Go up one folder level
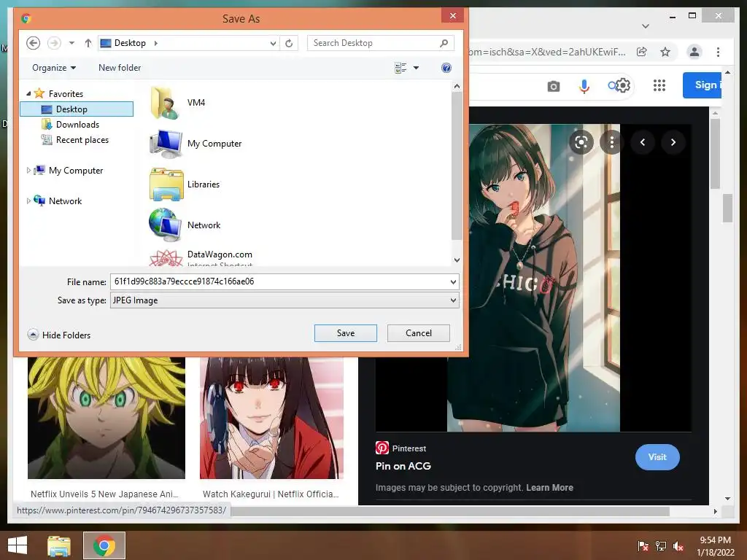Screen dimensions: 747x560 (88, 43)
